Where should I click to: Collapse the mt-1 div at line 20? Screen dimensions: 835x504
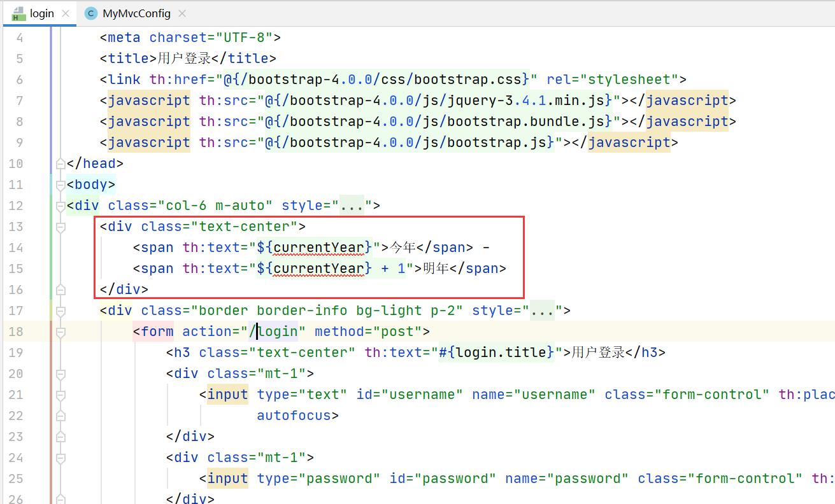61,374
